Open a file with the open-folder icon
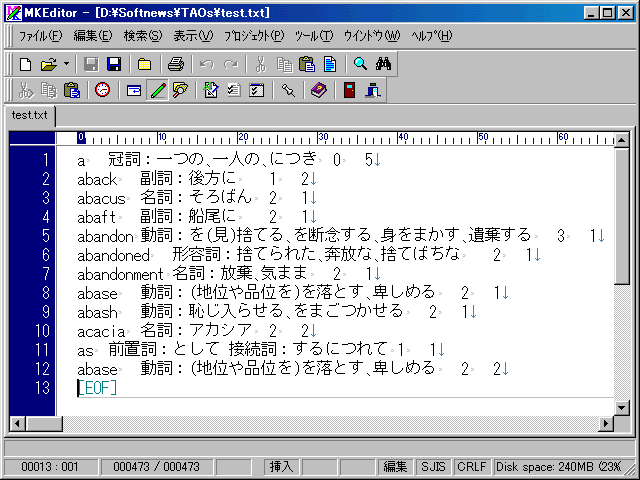This screenshot has width=640, height=480. point(49,64)
